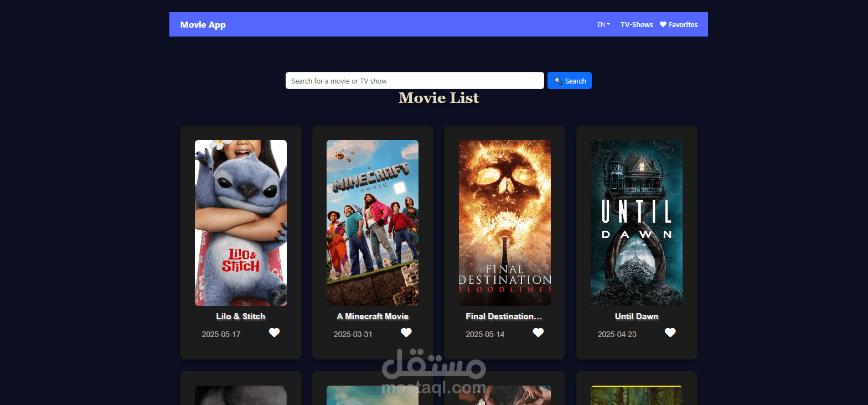Select the Until Dawn title text
Viewport: 868px width, 405px height.
pos(637,316)
